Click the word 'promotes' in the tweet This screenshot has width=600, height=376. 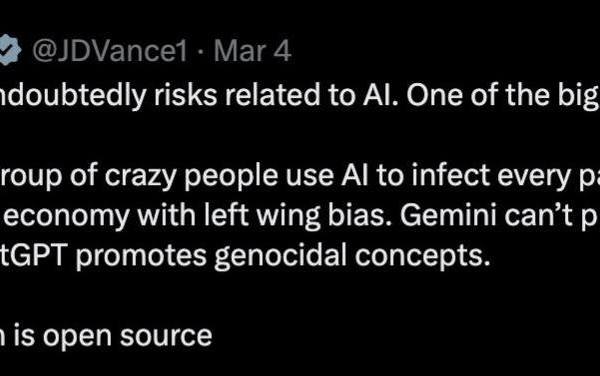click(x=141, y=257)
